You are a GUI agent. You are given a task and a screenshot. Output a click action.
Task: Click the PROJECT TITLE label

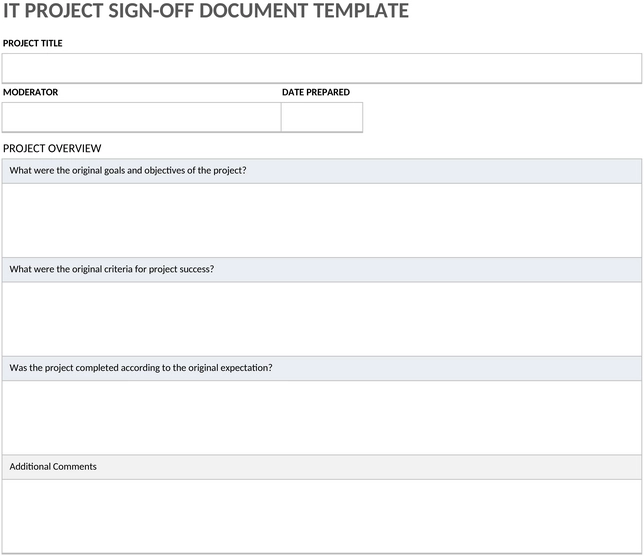32,43
